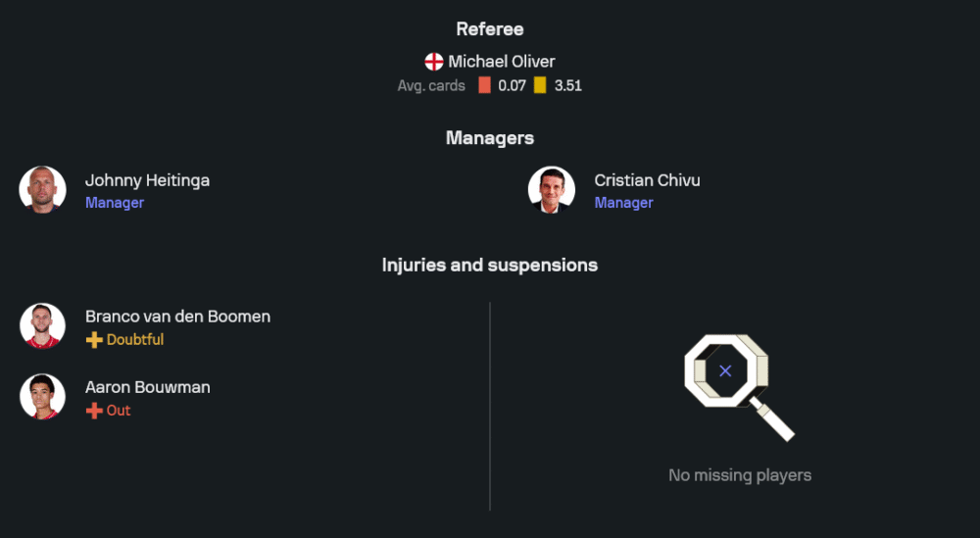Screen dimensions: 980x538
Task: Click the yellow Doubtful cross icon
Action: point(94,340)
